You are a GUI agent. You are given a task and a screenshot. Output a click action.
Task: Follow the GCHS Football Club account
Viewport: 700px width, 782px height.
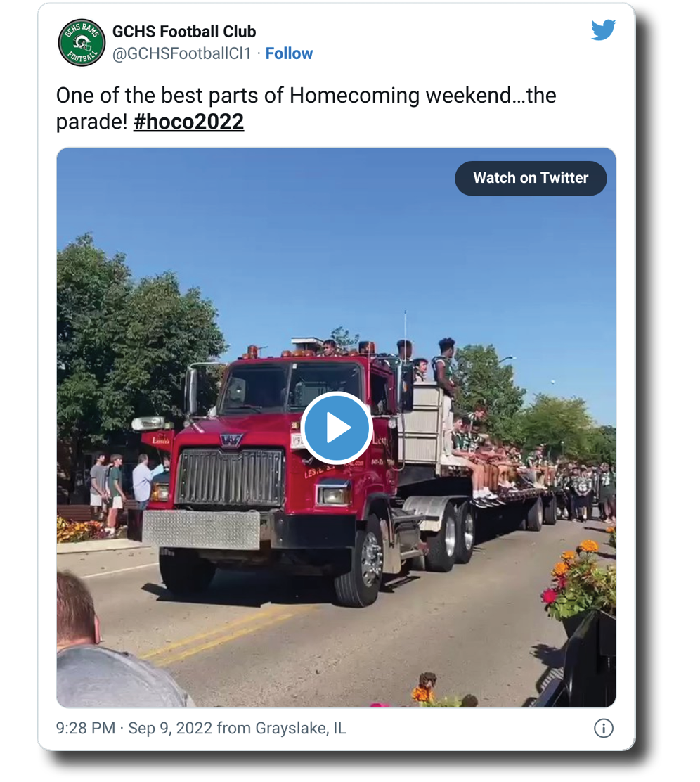click(289, 53)
